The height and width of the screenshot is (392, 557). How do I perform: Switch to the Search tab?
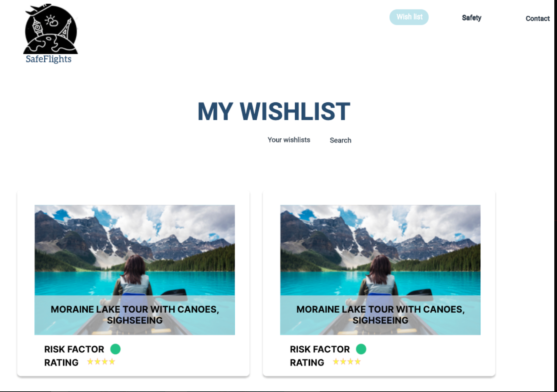pos(340,140)
